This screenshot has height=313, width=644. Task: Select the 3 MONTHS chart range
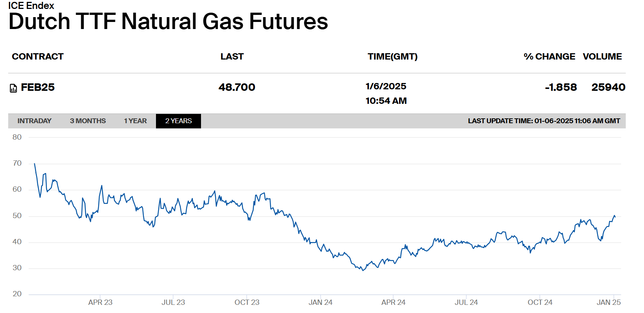[88, 121]
